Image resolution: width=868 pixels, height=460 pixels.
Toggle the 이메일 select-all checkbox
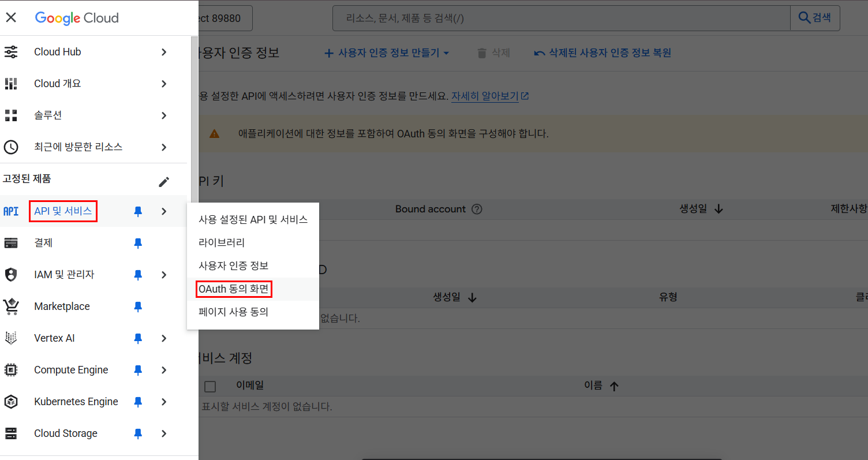(x=210, y=386)
